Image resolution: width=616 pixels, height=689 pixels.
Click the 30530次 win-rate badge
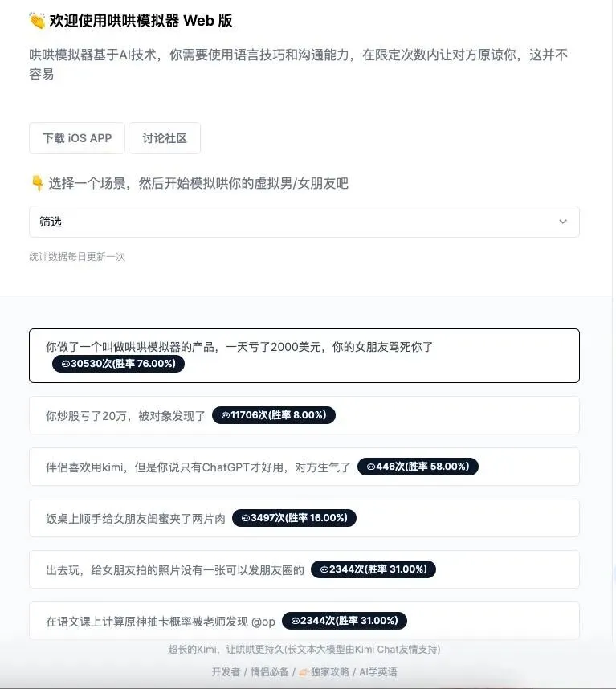pos(118,364)
